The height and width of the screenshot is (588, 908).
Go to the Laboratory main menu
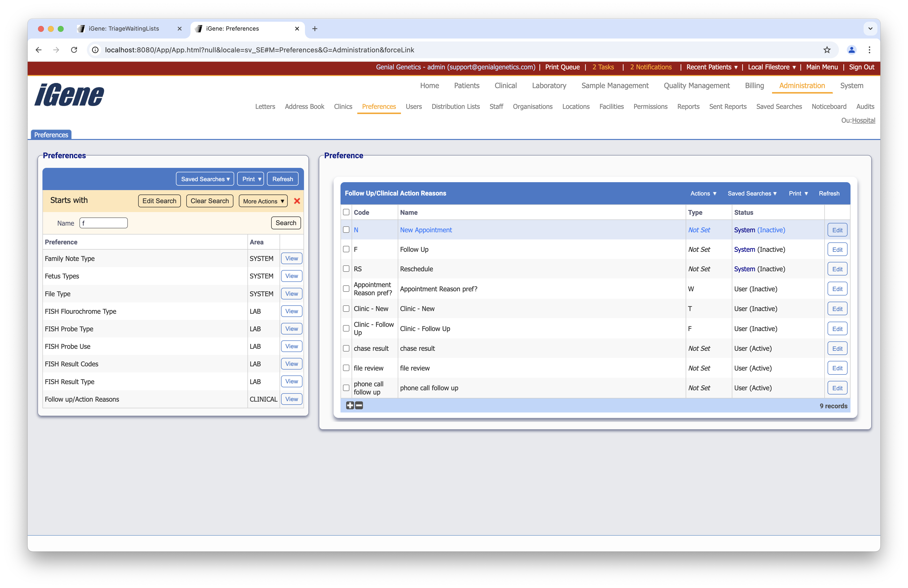pos(549,85)
